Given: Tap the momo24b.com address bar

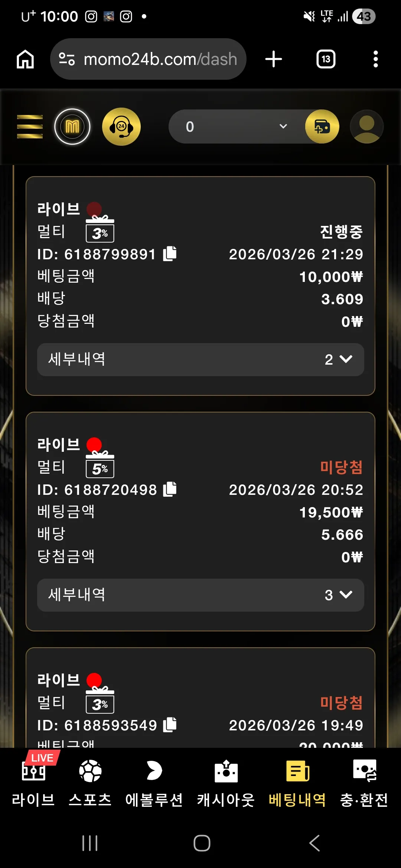Looking at the screenshot, I should [x=148, y=59].
